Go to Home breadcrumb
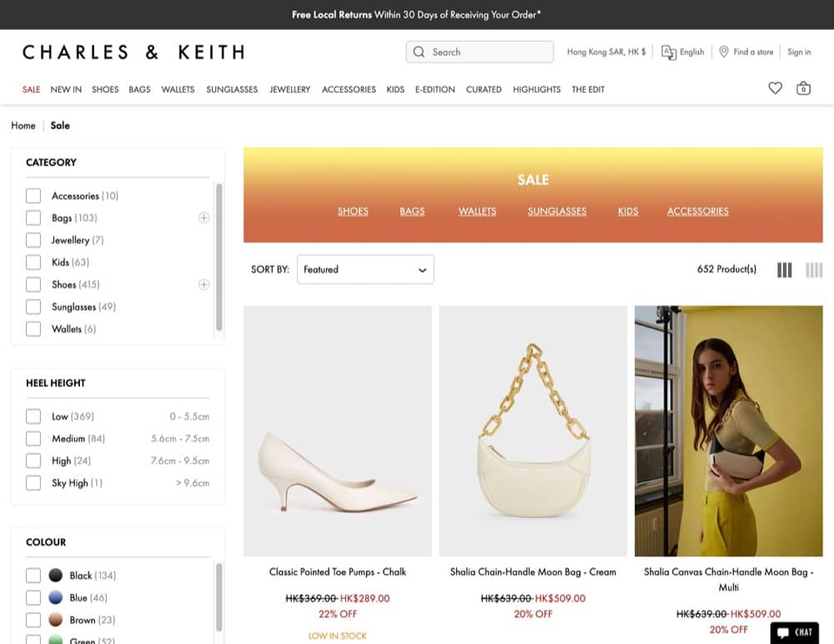Image resolution: width=834 pixels, height=644 pixels. (23, 126)
